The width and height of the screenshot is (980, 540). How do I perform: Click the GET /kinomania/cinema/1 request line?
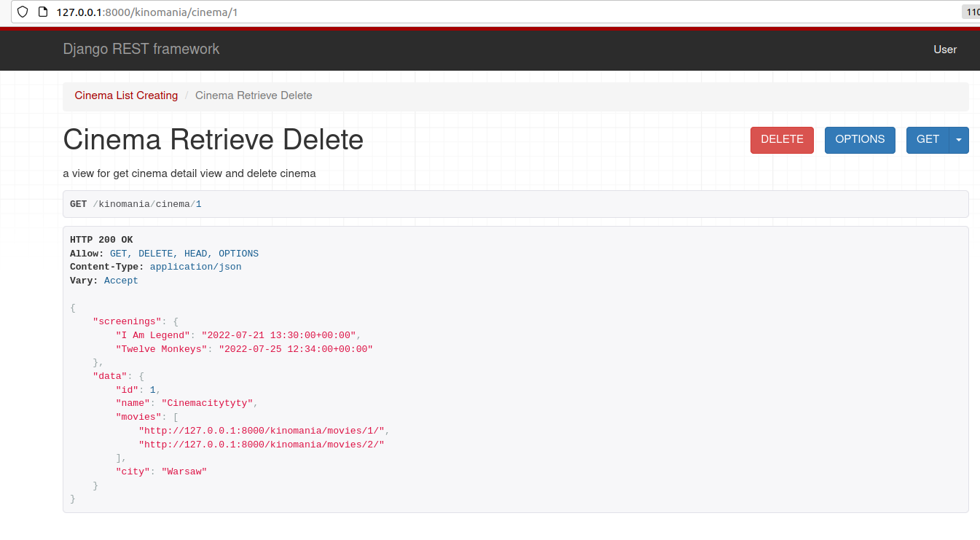136,204
